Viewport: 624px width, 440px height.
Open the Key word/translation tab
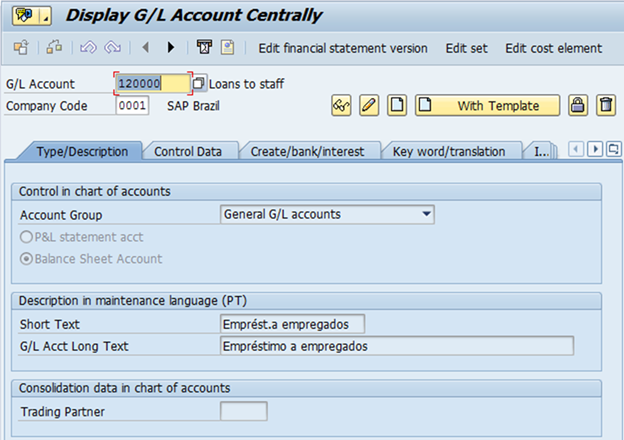coord(449,152)
